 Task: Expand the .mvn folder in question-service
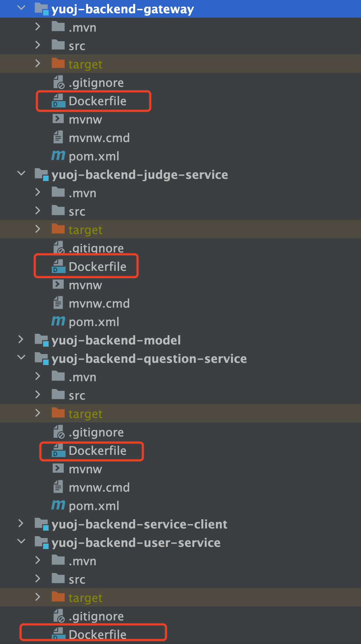pos(38,376)
